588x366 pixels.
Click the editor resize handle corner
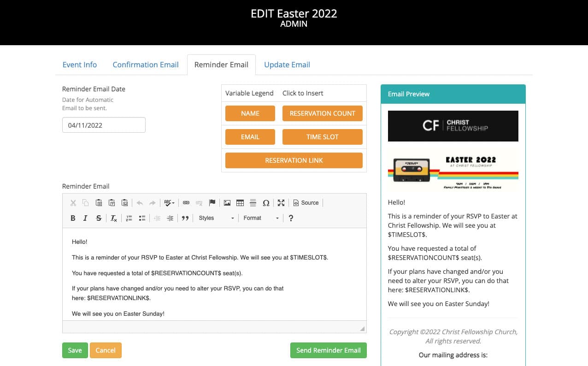click(362, 329)
